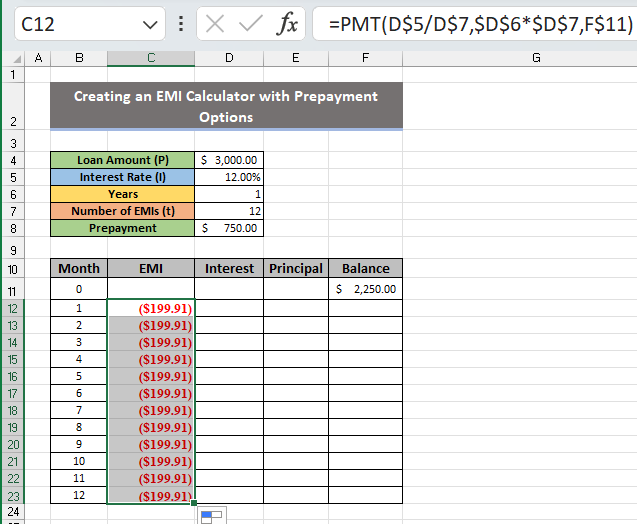The image size is (637, 524).
Task: Click the 'Month' table header
Action: [x=79, y=268]
